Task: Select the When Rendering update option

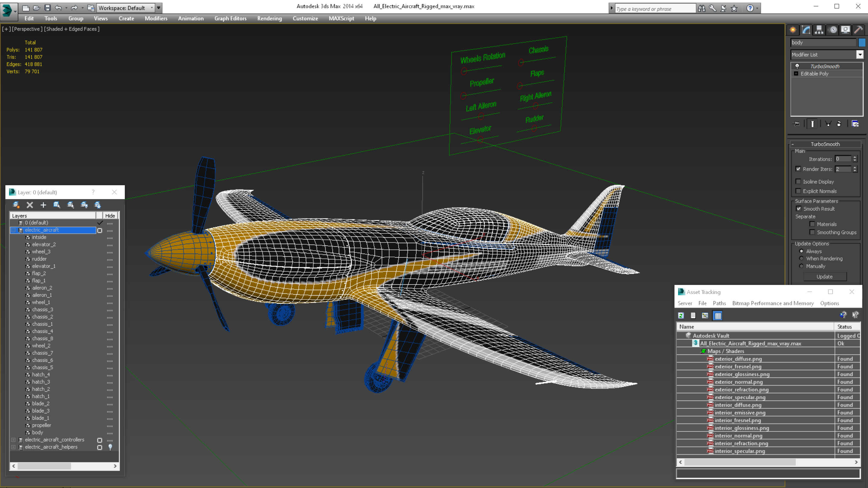Action: [x=801, y=259]
